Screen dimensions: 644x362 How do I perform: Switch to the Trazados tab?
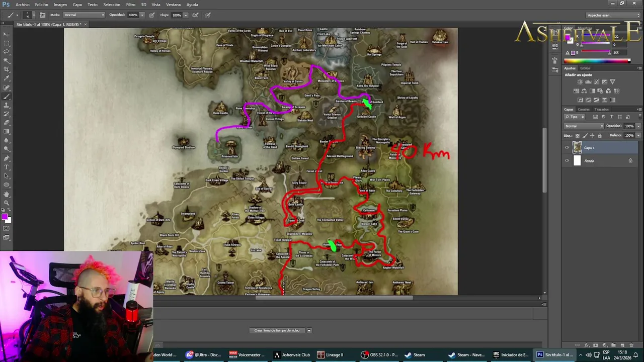click(602, 109)
